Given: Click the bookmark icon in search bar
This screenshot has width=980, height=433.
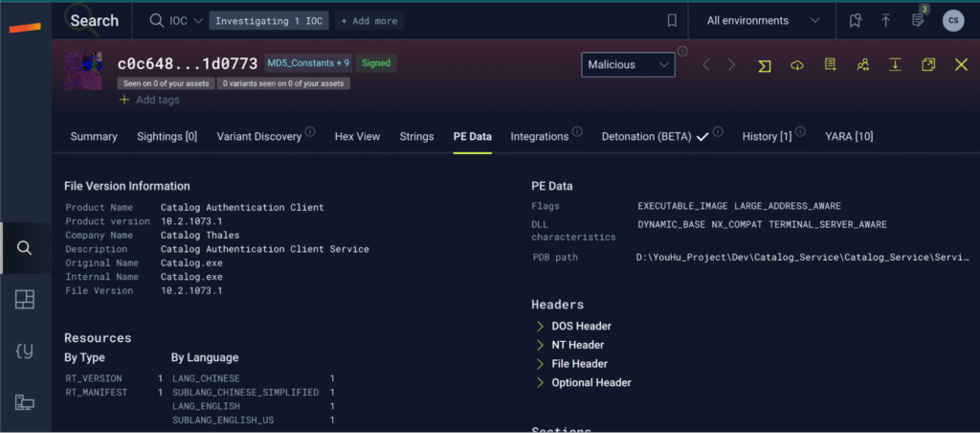Looking at the screenshot, I should click(x=672, y=20).
